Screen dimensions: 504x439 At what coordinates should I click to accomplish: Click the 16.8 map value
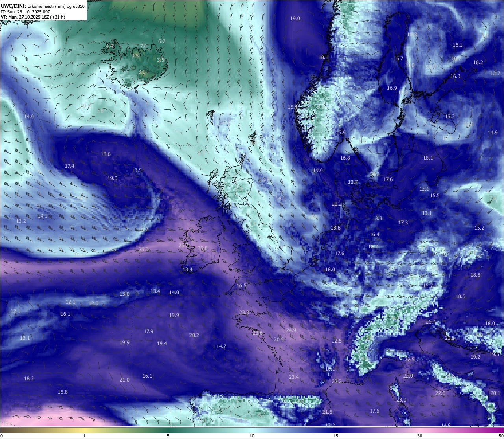coord(345,158)
